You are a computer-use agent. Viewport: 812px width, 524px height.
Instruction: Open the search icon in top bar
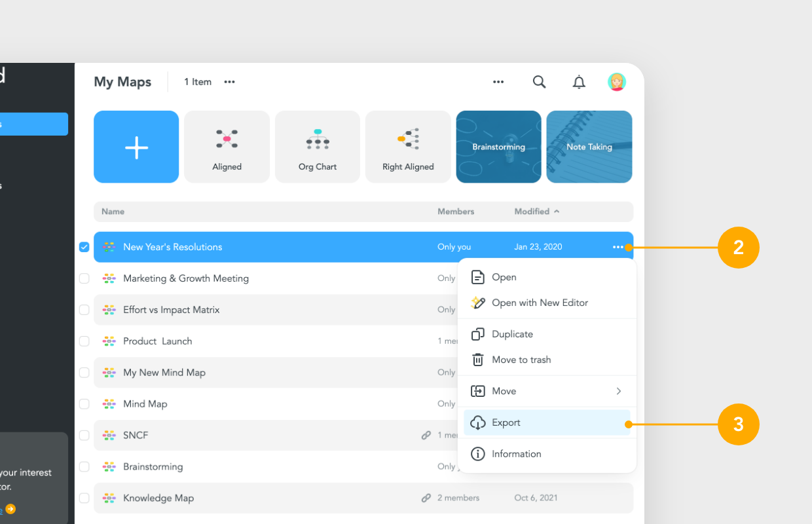coord(539,82)
